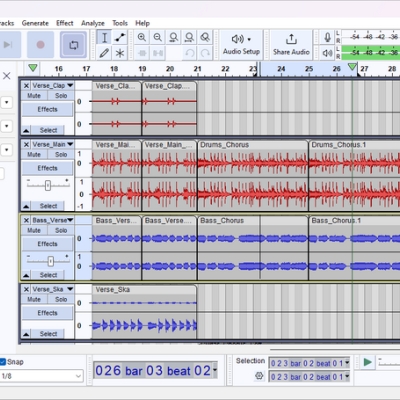Open time display format dropdown arrow
This screenshot has height=400, width=400.
coord(215,370)
